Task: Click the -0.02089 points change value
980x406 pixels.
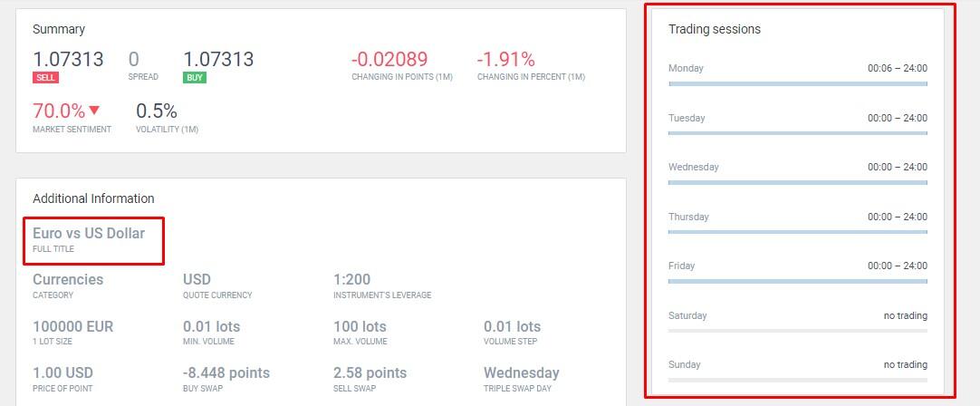Action: pos(389,60)
